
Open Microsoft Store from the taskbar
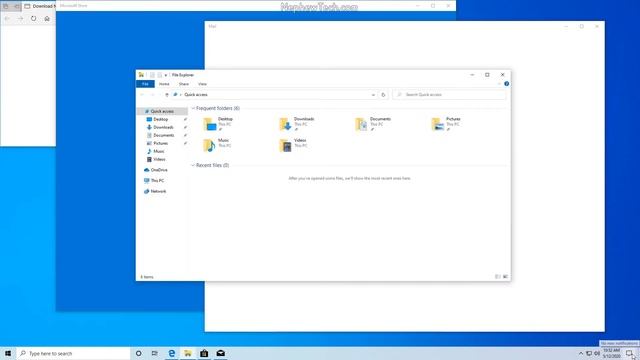click(x=204, y=353)
